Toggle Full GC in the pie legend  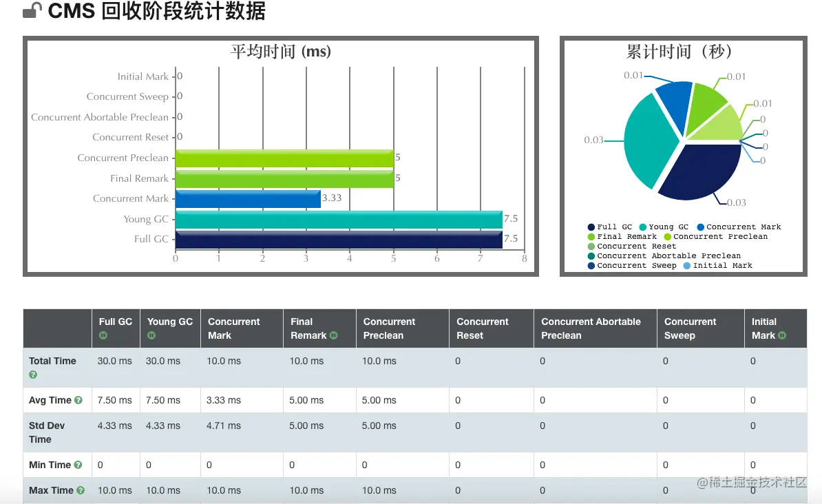click(610, 227)
